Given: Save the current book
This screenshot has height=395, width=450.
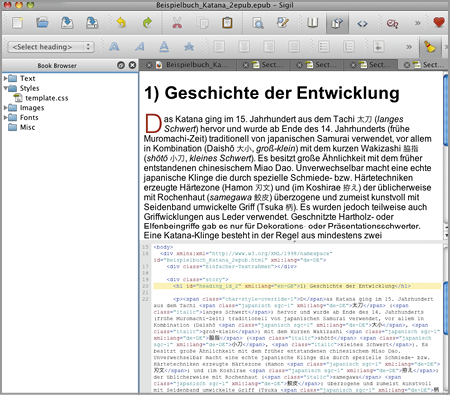Looking at the screenshot, I should click(67, 23).
